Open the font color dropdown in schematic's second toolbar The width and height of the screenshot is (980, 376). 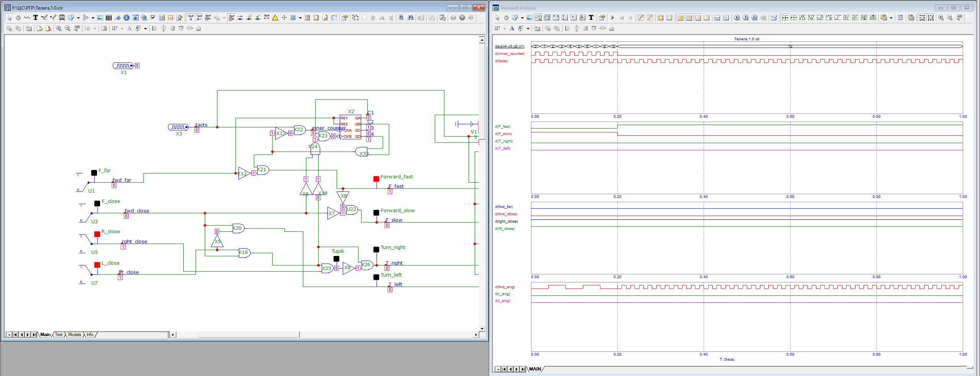click(145, 28)
